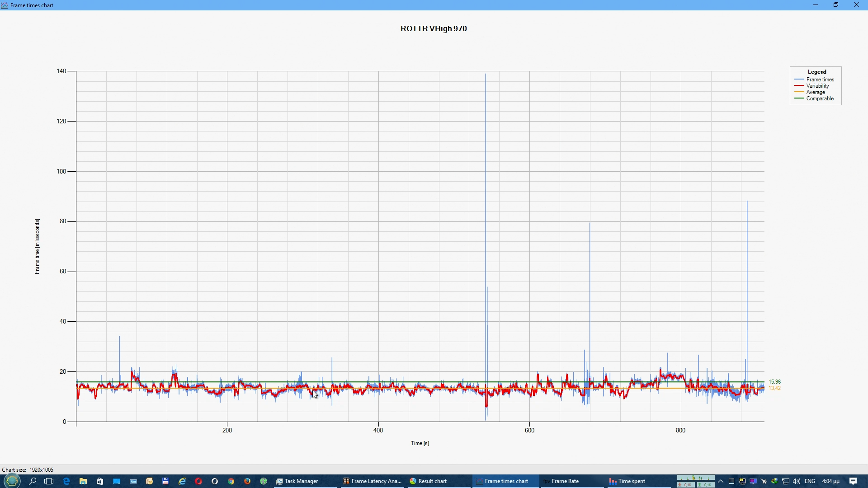This screenshot has height=488, width=868.
Task: Switch to Frame Latency Analyzer window
Action: point(372,481)
